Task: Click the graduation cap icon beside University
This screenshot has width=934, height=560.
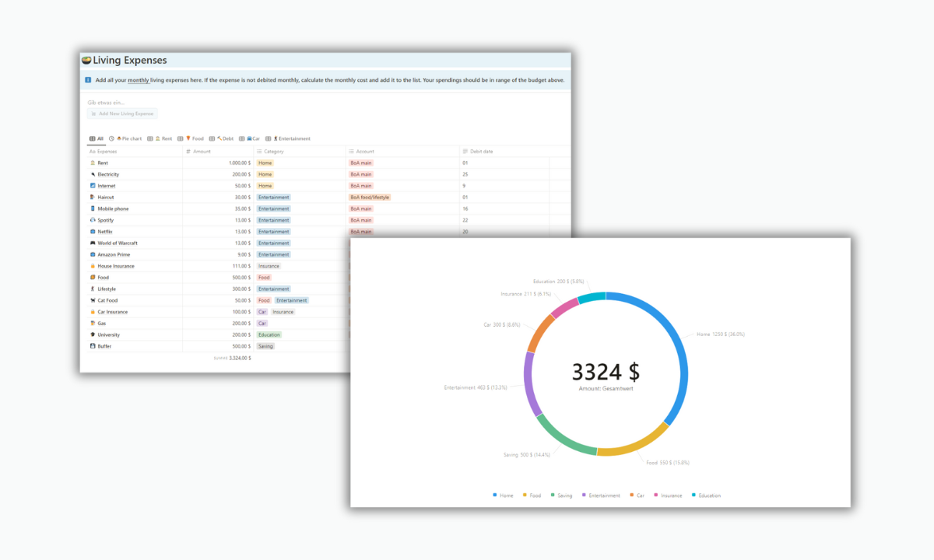Action: click(x=92, y=334)
